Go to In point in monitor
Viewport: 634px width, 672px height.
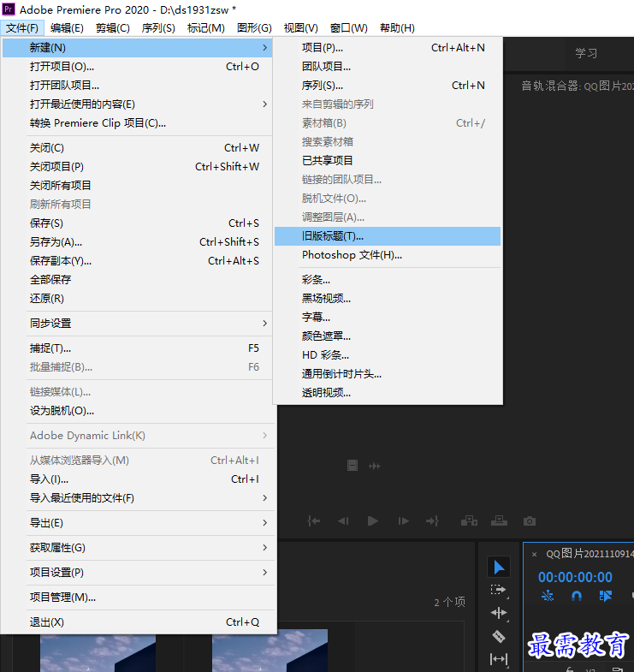pyautogui.click(x=313, y=521)
